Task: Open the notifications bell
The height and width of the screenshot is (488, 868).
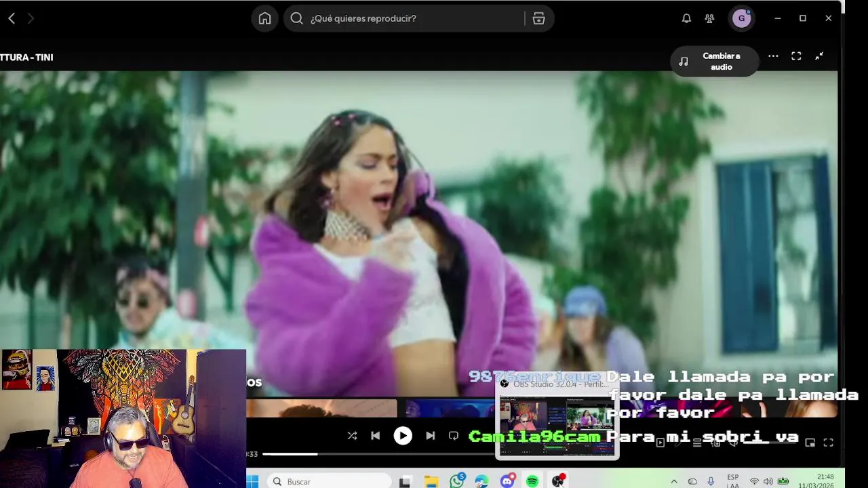Action: [x=686, y=18]
